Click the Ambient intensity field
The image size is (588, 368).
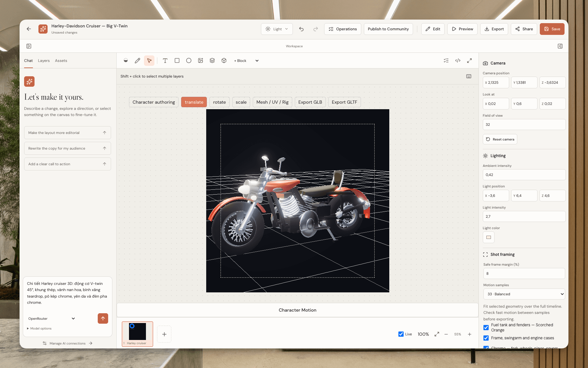click(524, 175)
